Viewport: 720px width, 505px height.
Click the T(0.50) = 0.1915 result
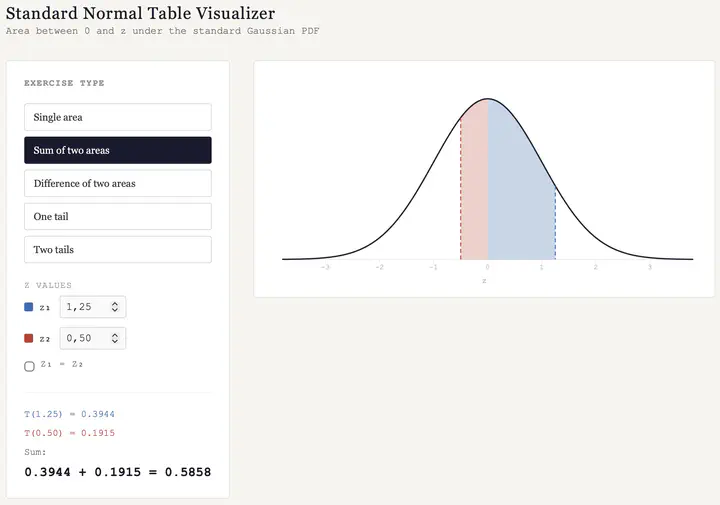(x=69, y=433)
